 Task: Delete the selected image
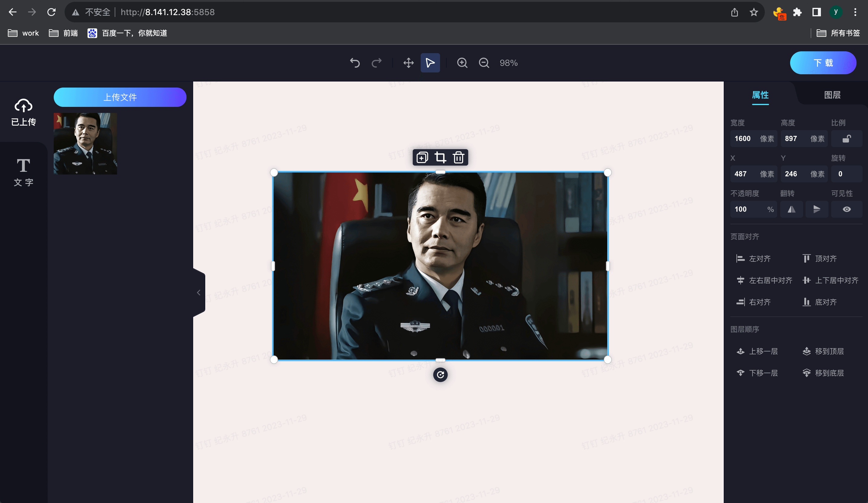pos(458,157)
